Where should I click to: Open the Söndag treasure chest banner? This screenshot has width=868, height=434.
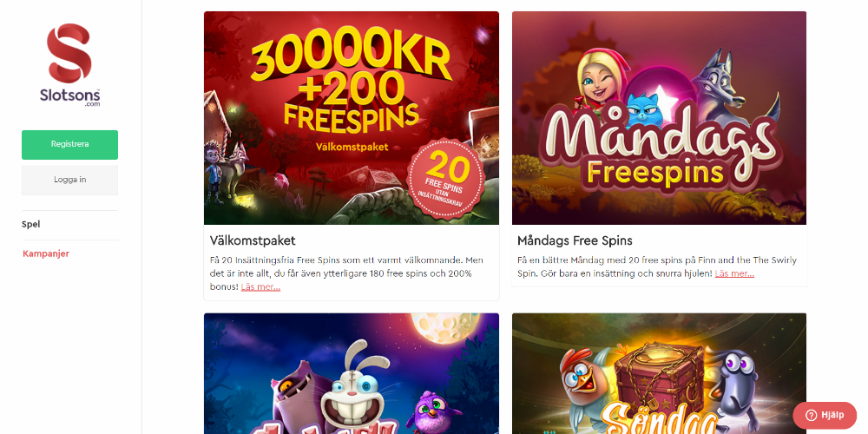(x=659, y=373)
